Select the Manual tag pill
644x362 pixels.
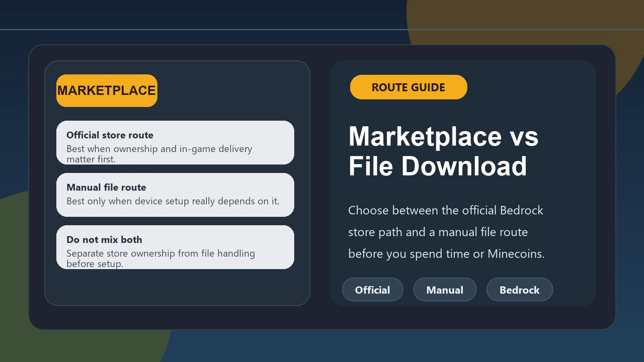click(445, 290)
